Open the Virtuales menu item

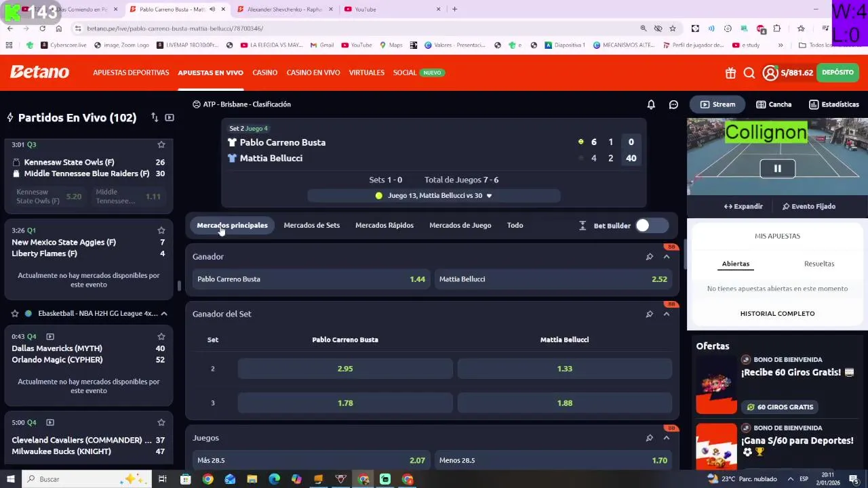coord(367,73)
